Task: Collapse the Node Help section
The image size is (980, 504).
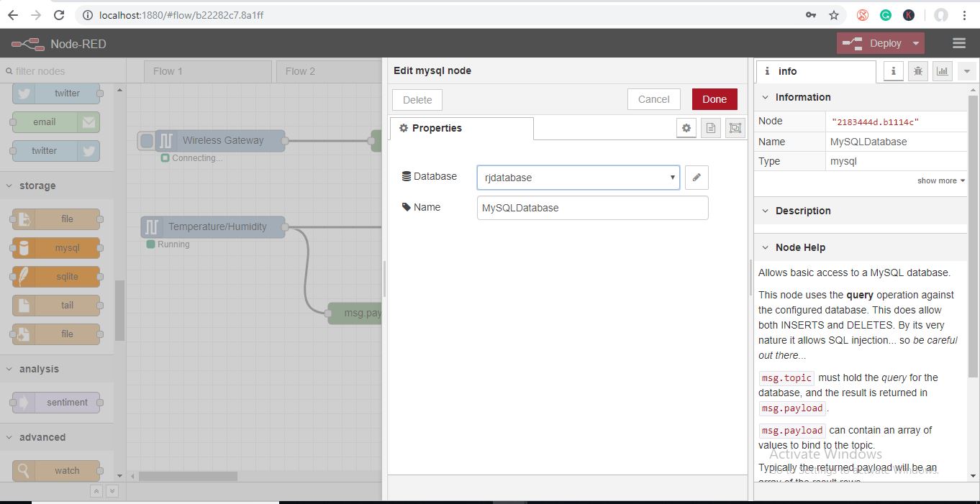Action: (861, 247)
